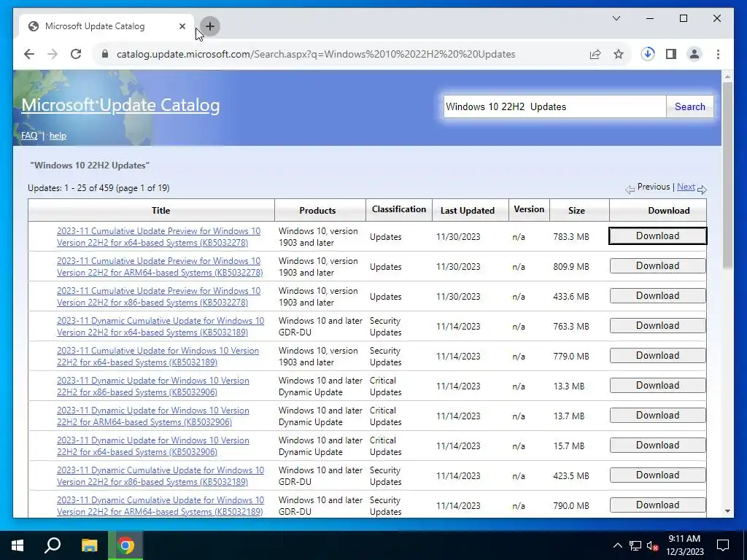Open KB5032278 ARM64 Cumulative Update Preview link
This screenshot has height=560, width=747.
(x=160, y=267)
